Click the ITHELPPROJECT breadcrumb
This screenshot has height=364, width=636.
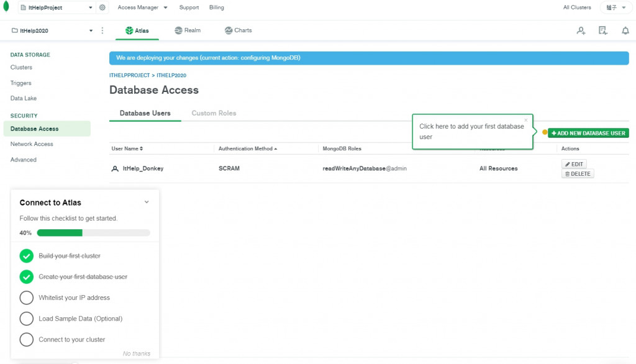point(129,76)
